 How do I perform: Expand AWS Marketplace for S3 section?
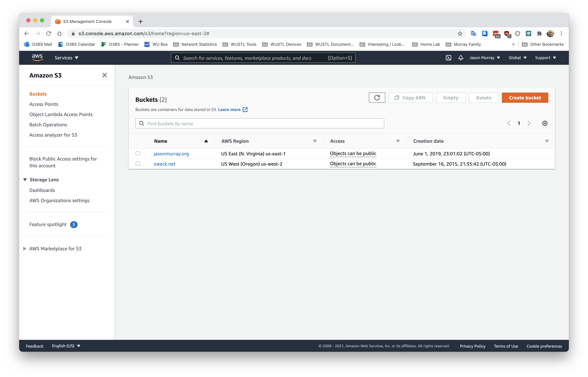24,249
